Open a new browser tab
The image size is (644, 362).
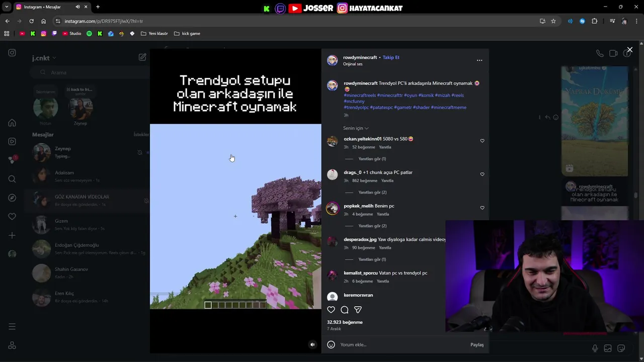click(98, 7)
